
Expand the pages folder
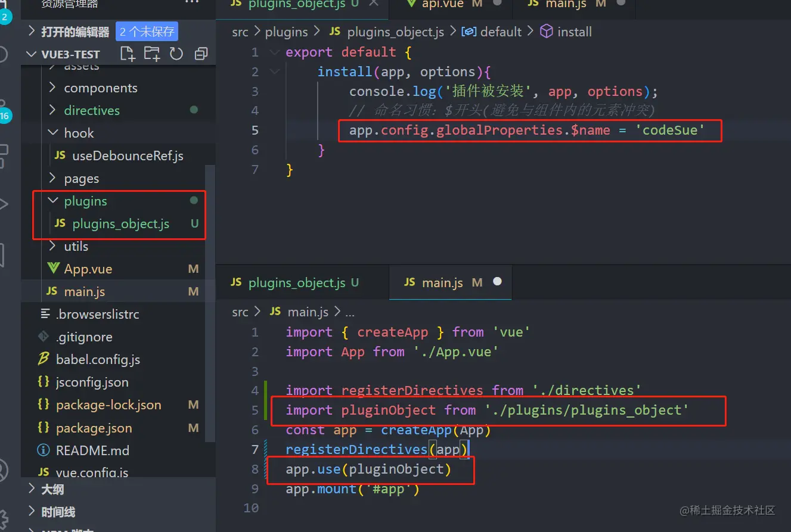point(52,179)
